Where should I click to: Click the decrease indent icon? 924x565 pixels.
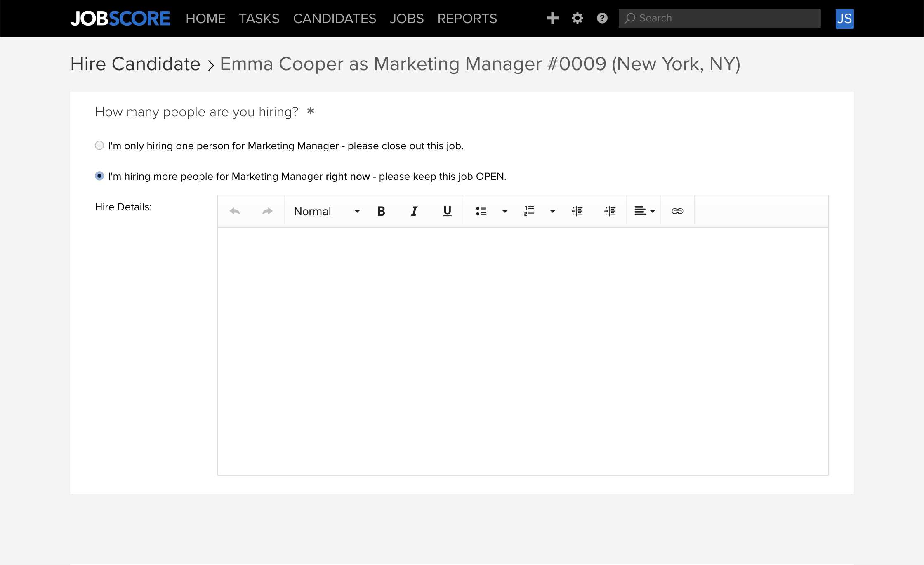point(577,211)
